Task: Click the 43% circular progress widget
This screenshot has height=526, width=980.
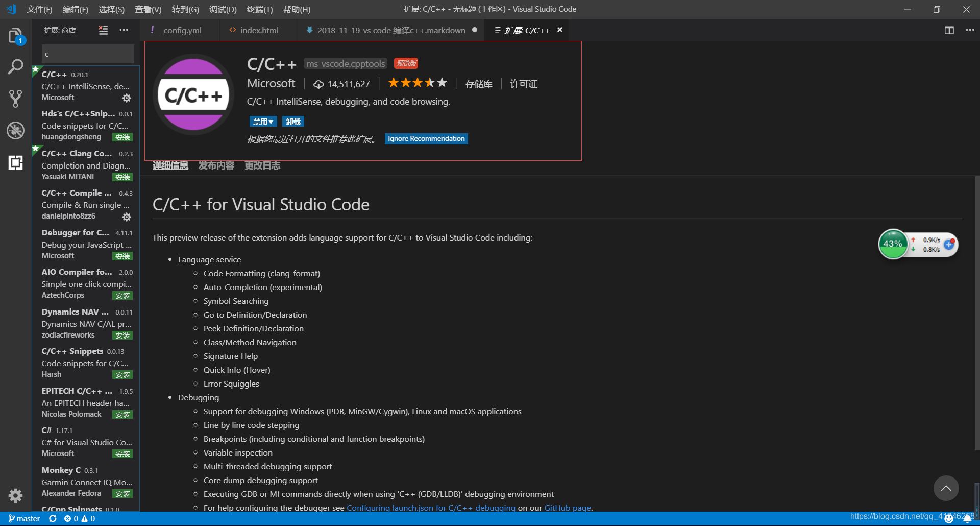Action: click(x=892, y=244)
